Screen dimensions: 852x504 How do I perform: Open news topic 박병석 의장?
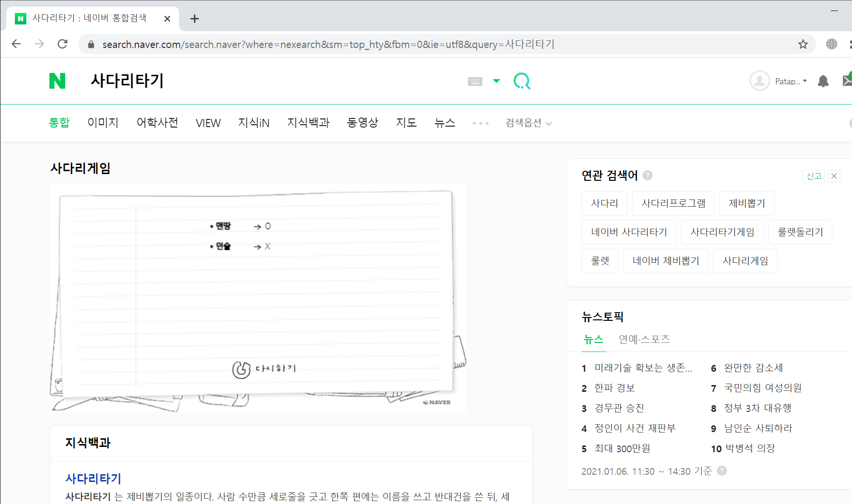[750, 448]
